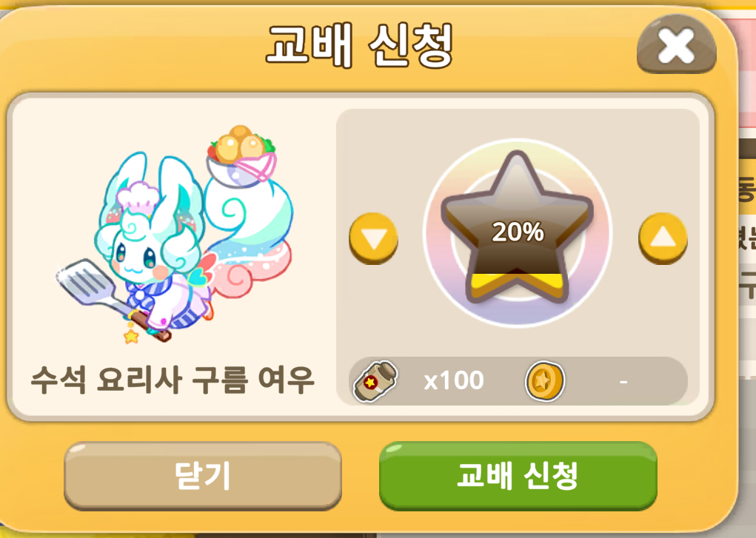The image size is (756, 538).
Task: Tap the gold star coin icon
Action: point(544,381)
